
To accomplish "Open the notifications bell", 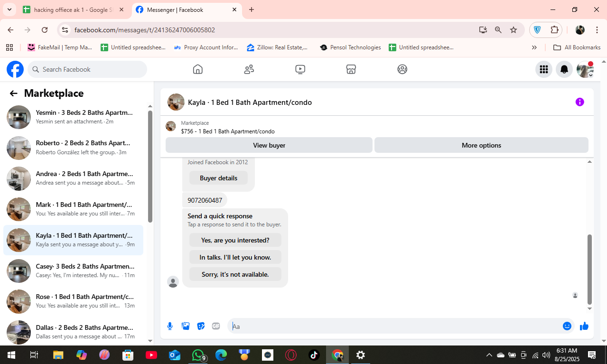I will (564, 69).
